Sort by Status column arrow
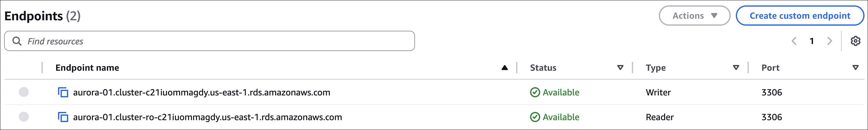The height and width of the screenshot is (130, 868). point(620,68)
